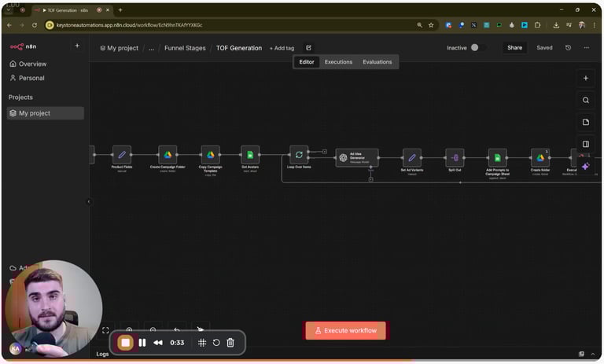Click zoom to fit canvas icon

(x=105, y=330)
